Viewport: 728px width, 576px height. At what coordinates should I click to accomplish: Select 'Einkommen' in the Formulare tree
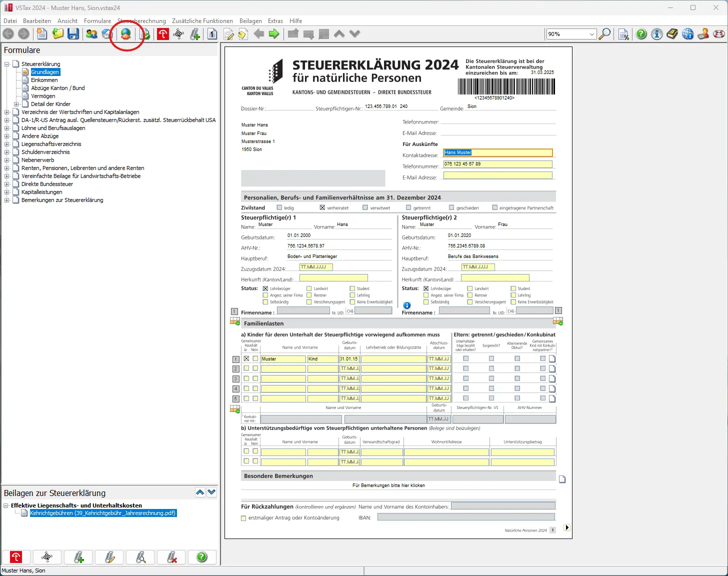coord(44,80)
